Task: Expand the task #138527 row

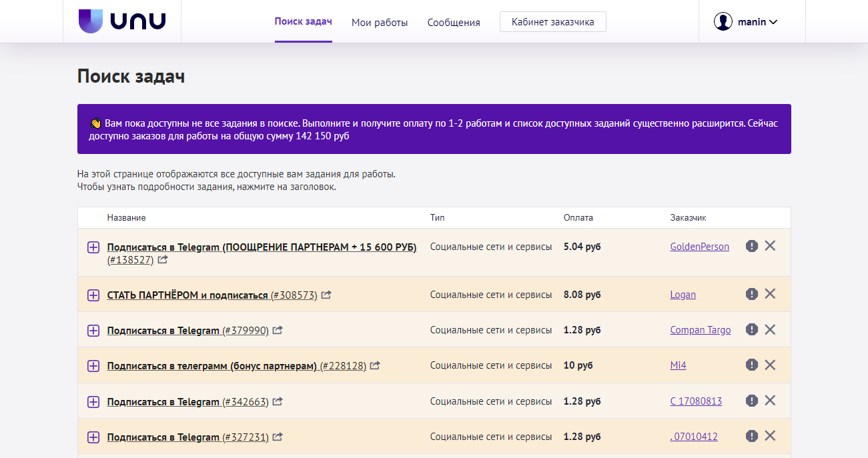Action: 93,247
